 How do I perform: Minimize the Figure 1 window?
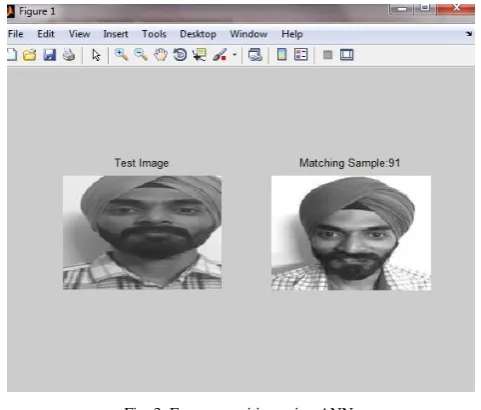401,9
